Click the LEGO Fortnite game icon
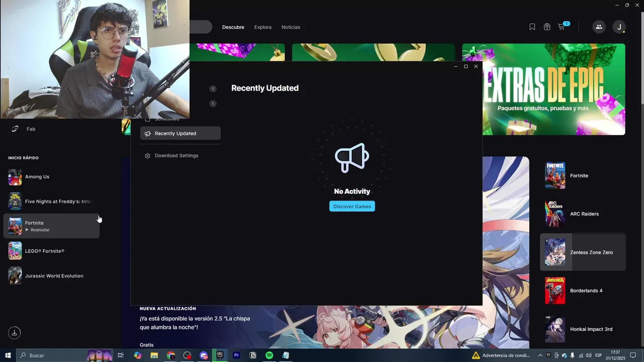Screen dimensions: 644x362 pos(15,251)
